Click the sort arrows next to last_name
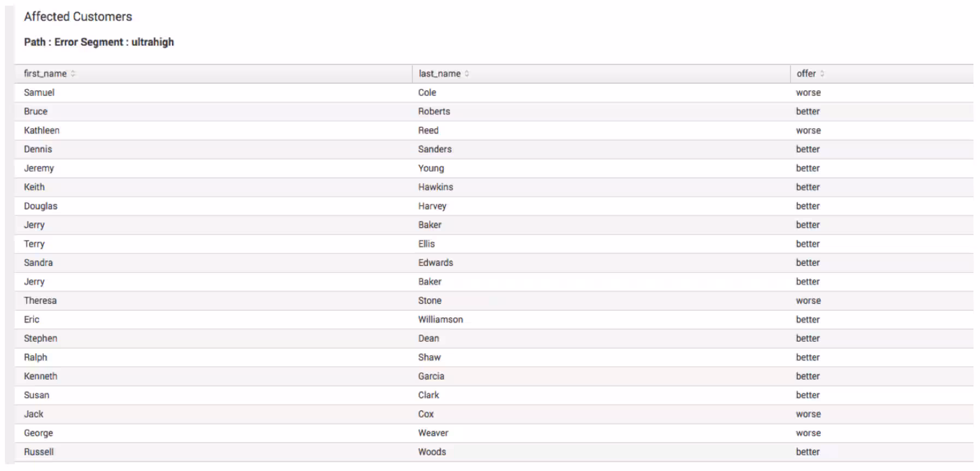This screenshot has width=980, height=471. (x=467, y=74)
